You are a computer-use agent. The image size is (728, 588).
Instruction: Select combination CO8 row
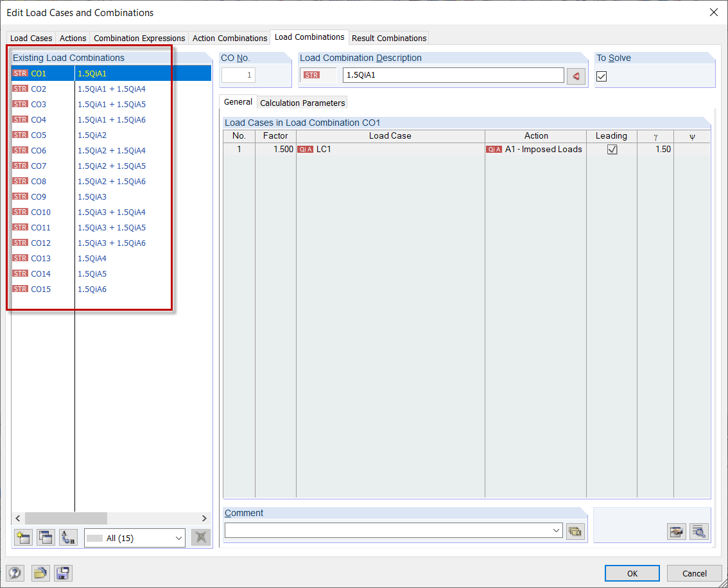pyautogui.click(x=112, y=182)
